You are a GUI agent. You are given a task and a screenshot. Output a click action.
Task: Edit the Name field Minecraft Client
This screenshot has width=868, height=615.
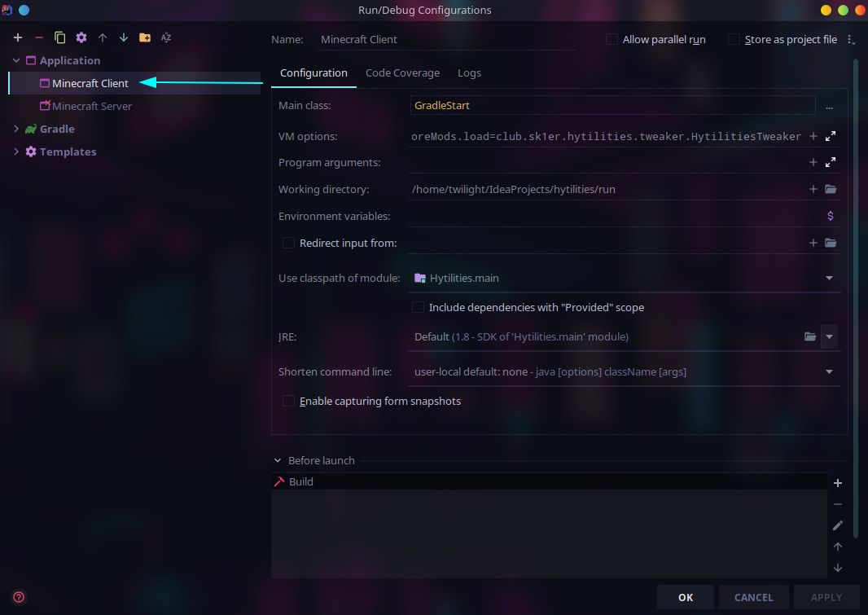click(x=447, y=40)
